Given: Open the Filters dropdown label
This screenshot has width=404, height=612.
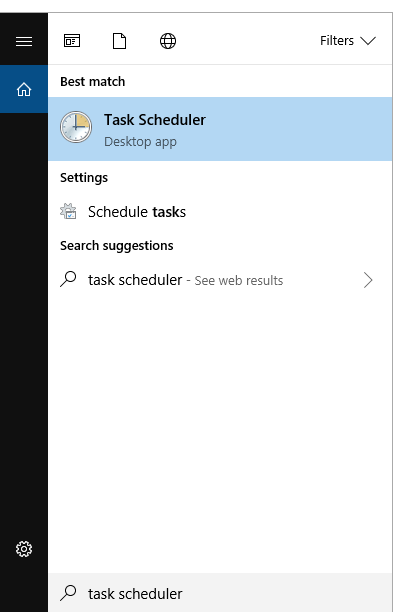Looking at the screenshot, I should (x=337, y=41).
